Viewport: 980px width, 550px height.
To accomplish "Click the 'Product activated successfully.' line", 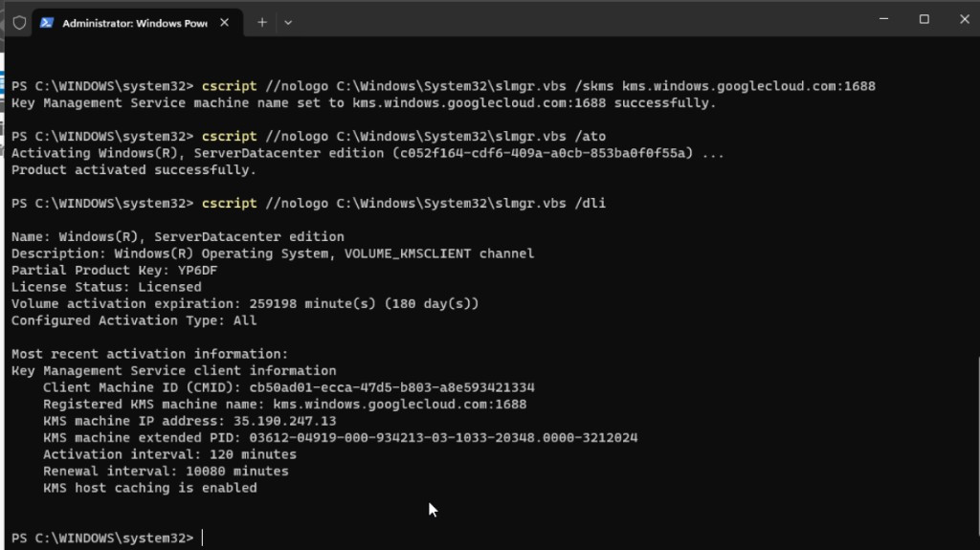I will pos(134,170).
